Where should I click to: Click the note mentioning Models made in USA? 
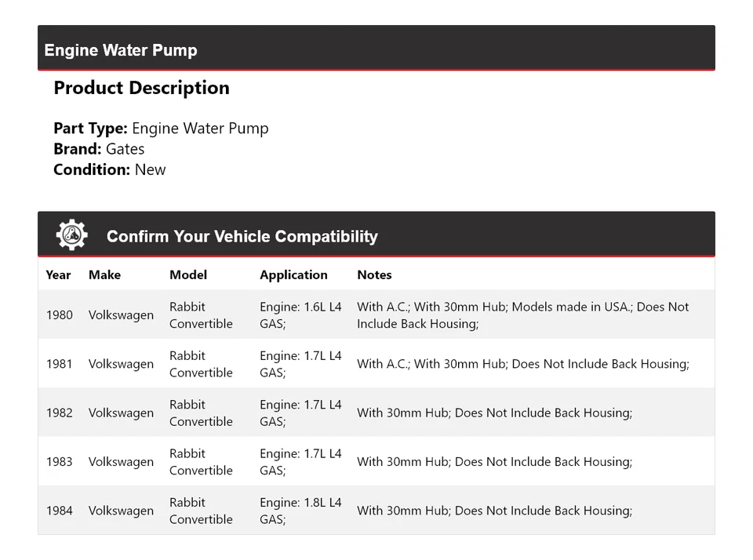pos(522,315)
